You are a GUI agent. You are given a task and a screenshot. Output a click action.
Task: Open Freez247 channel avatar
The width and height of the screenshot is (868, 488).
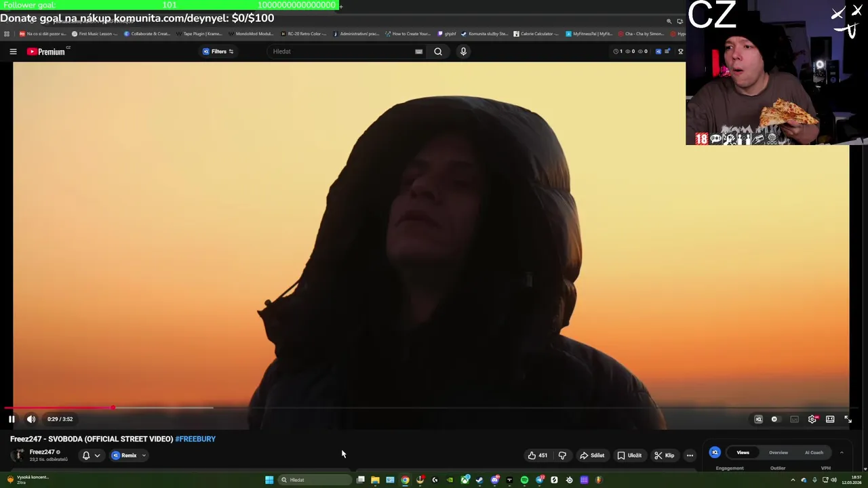pos(18,455)
